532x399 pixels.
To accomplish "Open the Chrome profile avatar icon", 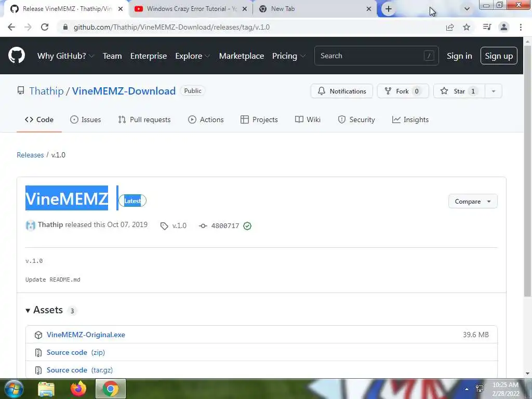I will 504,27.
